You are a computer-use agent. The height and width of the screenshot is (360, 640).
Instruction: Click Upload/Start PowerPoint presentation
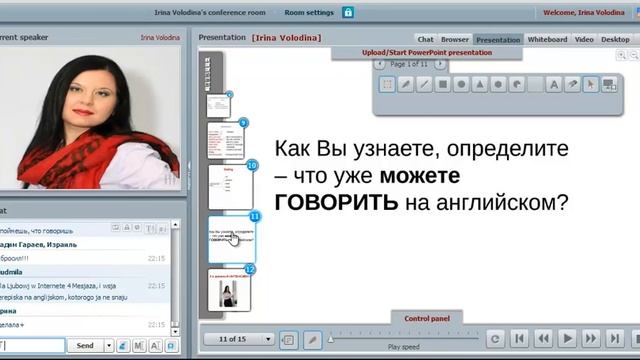(427, 53)
